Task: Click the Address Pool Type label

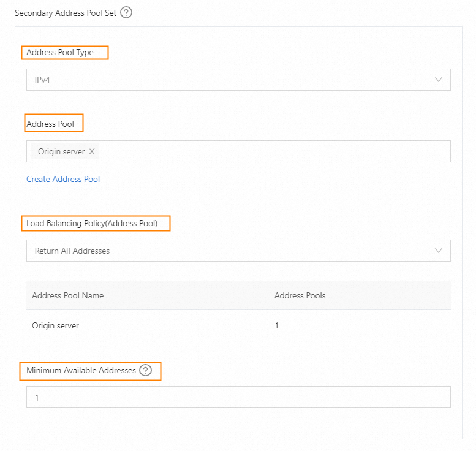Action: [60, 53]
